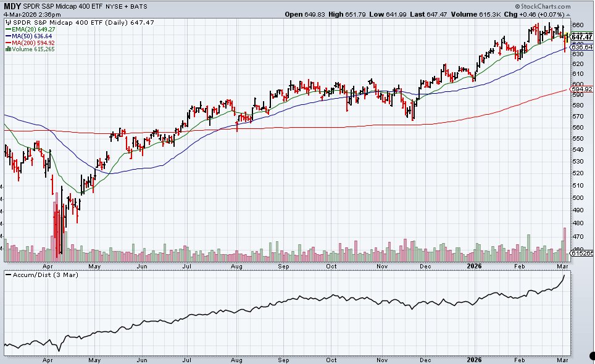Click the 615265 volume axis tag

pos(582,253)
